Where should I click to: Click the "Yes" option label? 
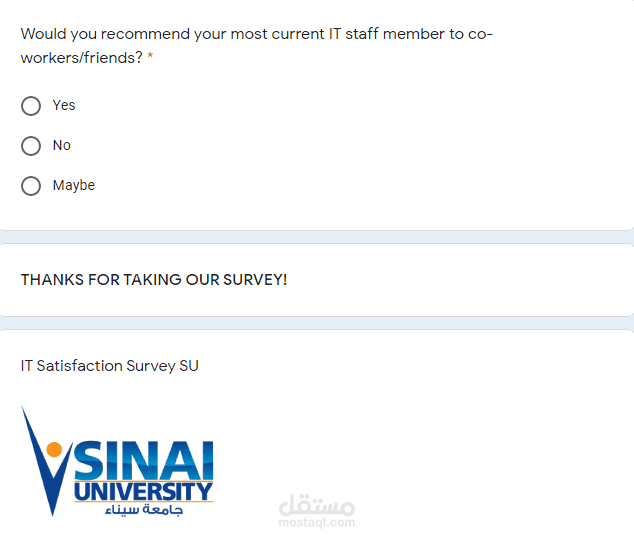coord(64,105)
